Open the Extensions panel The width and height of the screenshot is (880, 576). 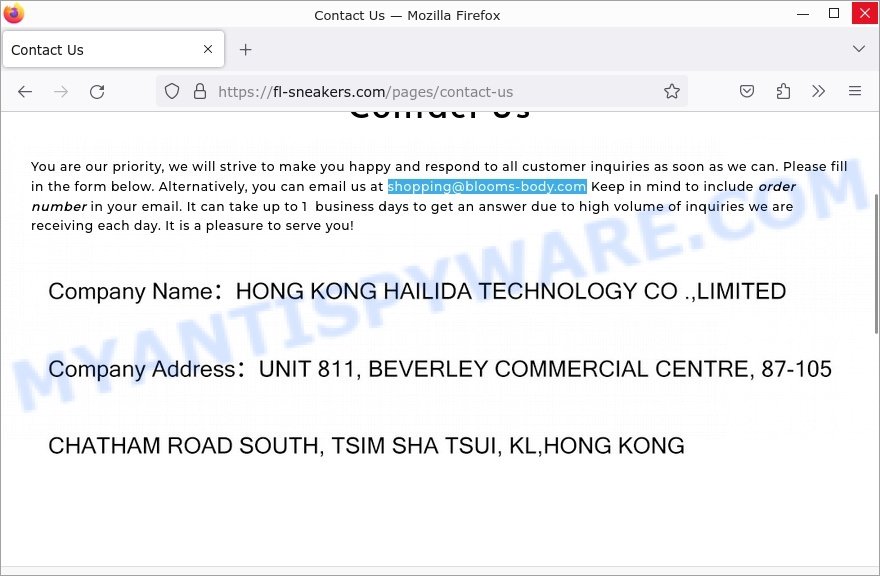tap(783, 91)
